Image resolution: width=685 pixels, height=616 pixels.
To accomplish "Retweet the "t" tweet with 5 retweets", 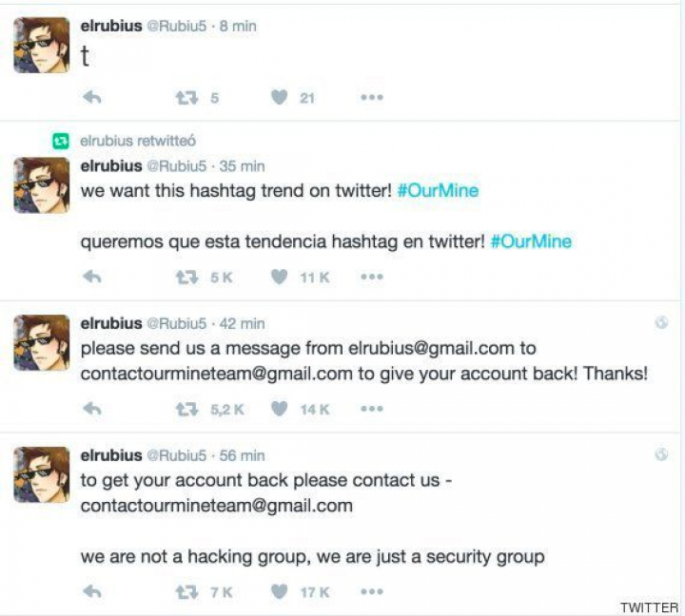I will pos(185,97).
